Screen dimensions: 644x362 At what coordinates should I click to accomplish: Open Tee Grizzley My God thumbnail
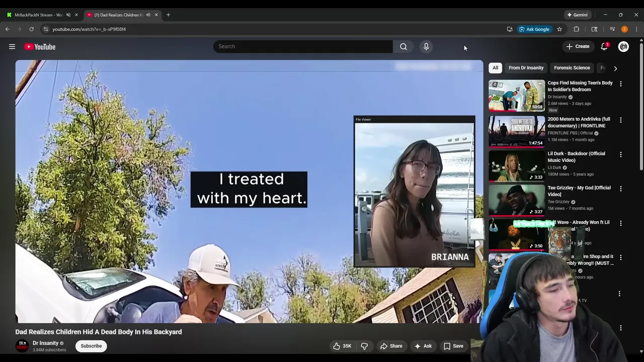(517, 200)
